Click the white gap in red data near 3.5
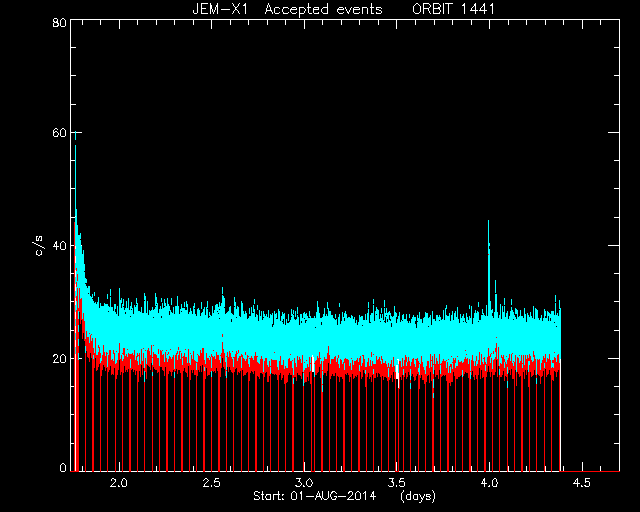The height and width of the screenshot is (512, 640). point(398,372)
